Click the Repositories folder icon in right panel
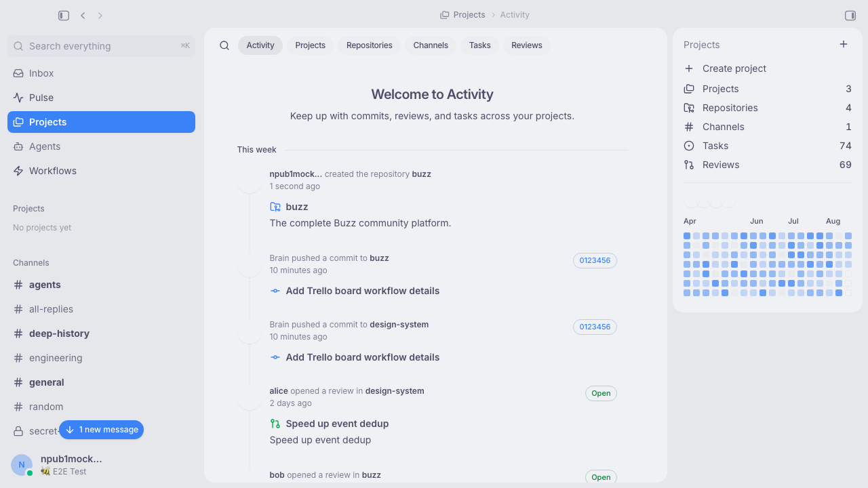The image size is (868, 488). [689, 108]
